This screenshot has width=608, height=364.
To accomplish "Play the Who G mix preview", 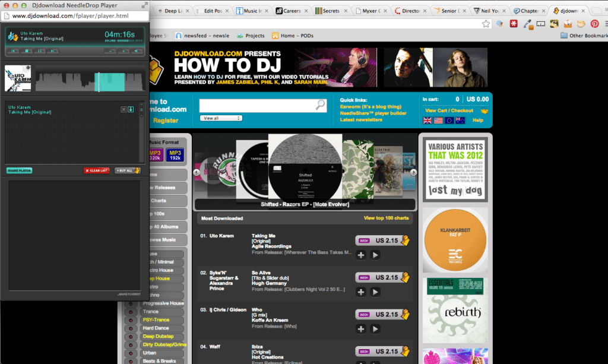I will (375, 329).
